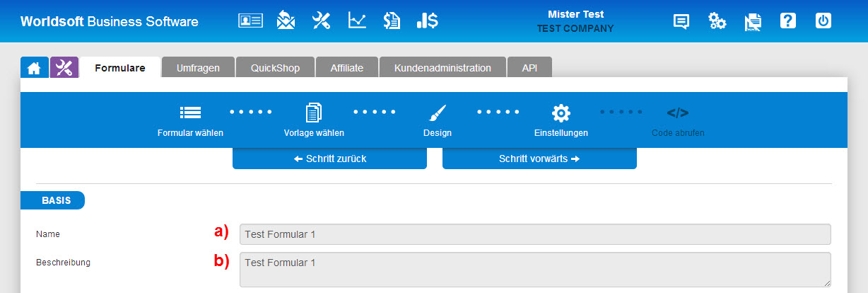Switch to the QuickShop tab
The width and height of the screenshot is (868, 293).
click(275, 68)
